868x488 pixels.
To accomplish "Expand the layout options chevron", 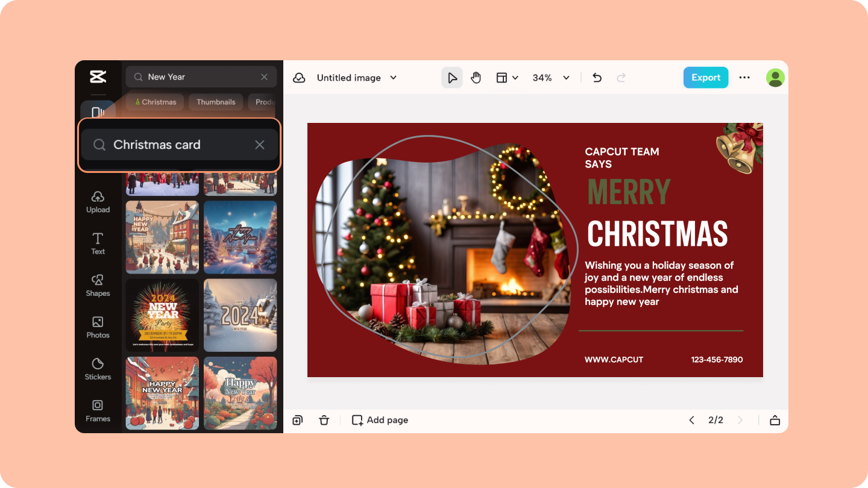I will click(515, 78).
